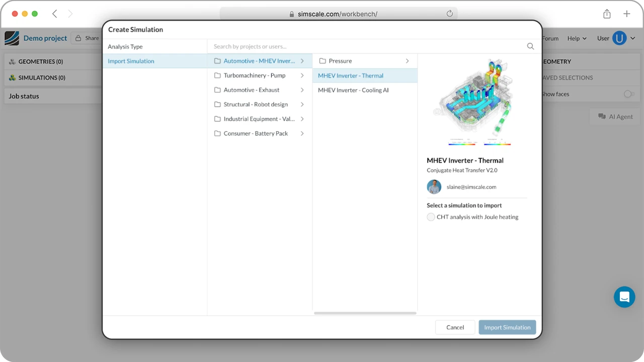This screenshot has height=362, width=644.
Task: Open the intercom chat bubble icon
Action: pos(624,297)
